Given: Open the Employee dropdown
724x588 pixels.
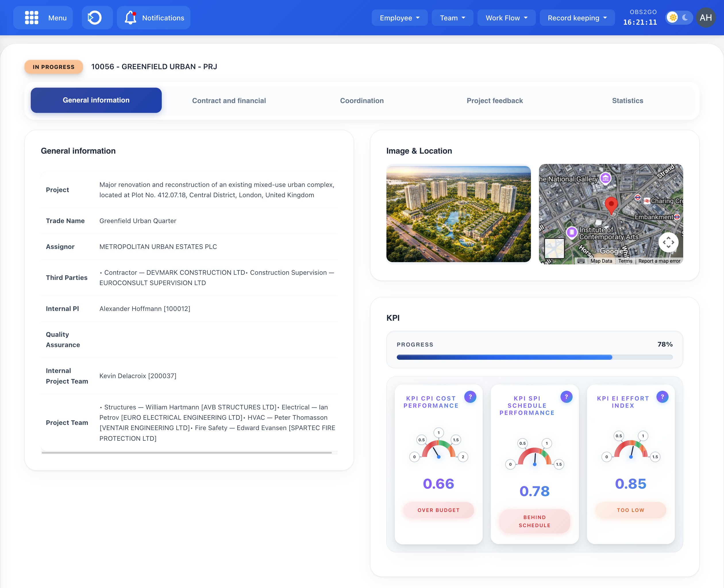Looking at the screenshot, I should pos(399,18).
